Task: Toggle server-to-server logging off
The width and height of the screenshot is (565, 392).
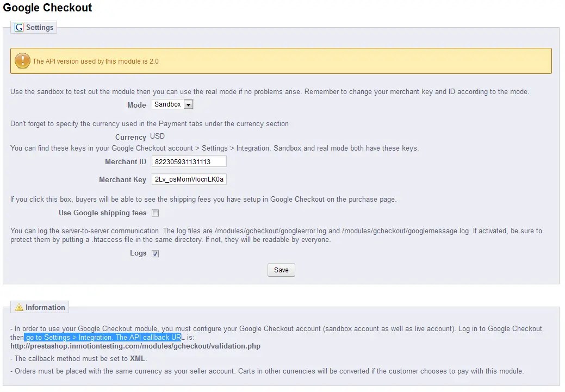Action: [x=155, y=253]
